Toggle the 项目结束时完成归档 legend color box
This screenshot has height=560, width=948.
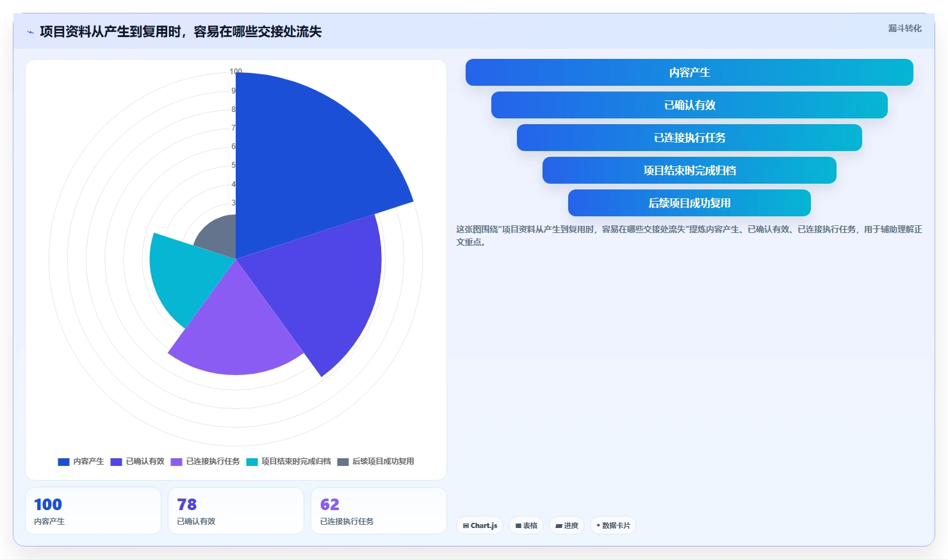click(x=252, y=461)
